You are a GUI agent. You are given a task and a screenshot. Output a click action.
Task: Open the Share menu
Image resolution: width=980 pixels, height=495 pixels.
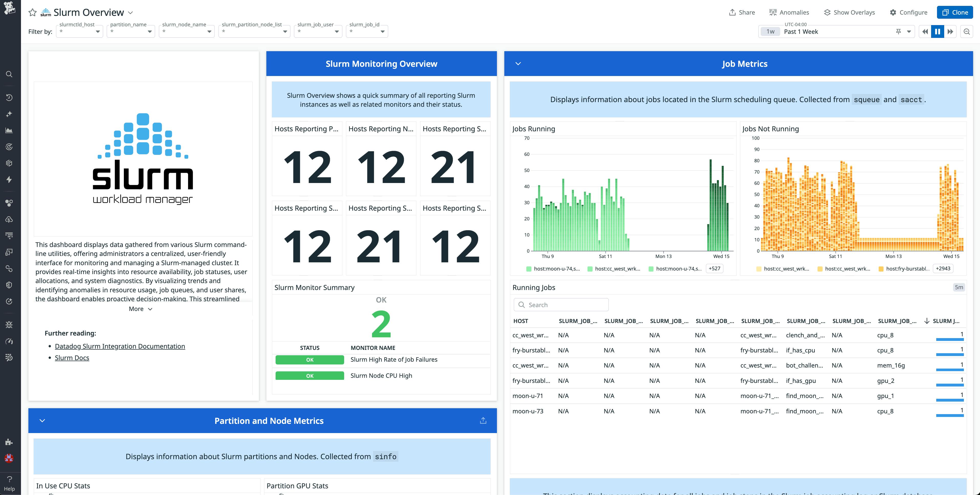[742, 12]
